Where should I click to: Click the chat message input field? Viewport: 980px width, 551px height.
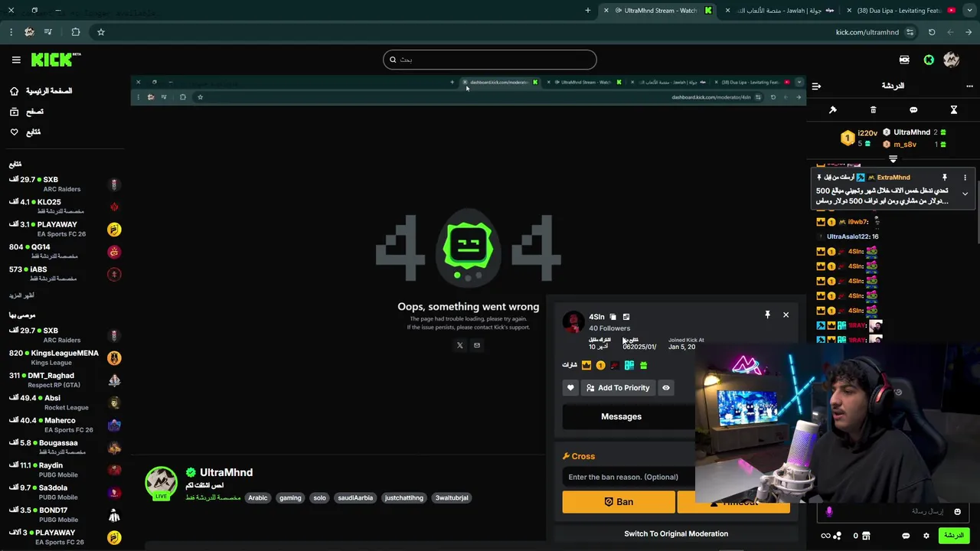[893, 511]
